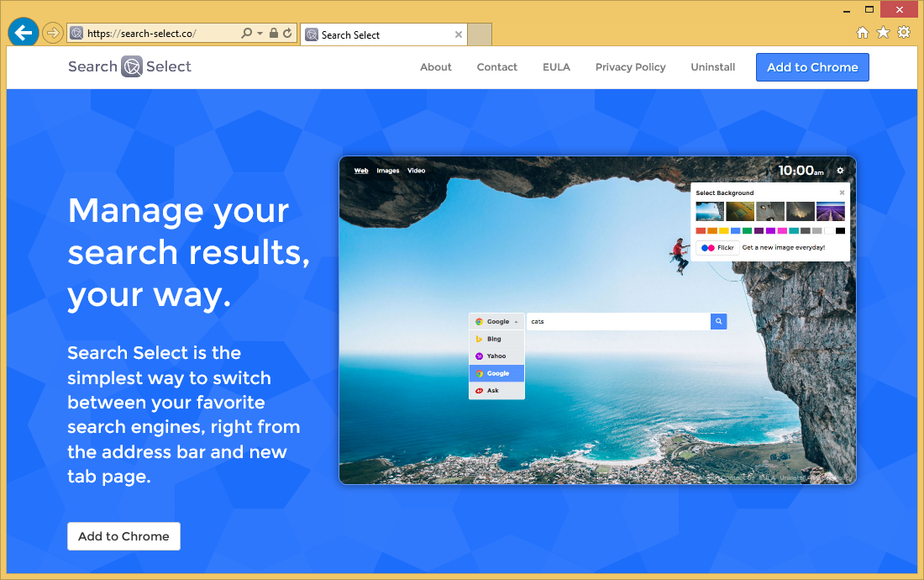This screenshot has width=924, height=580.
Task: Click the white Add to Chrome button
Action: tap(123, 536)
